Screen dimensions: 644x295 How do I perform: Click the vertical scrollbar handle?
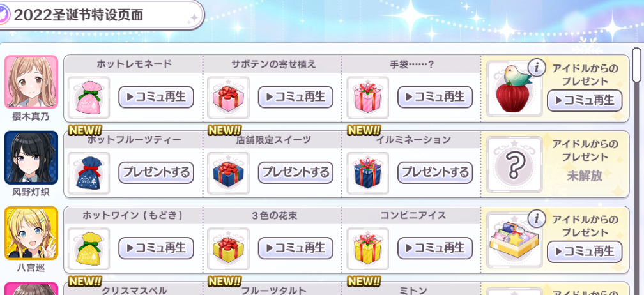click(636, 64)
